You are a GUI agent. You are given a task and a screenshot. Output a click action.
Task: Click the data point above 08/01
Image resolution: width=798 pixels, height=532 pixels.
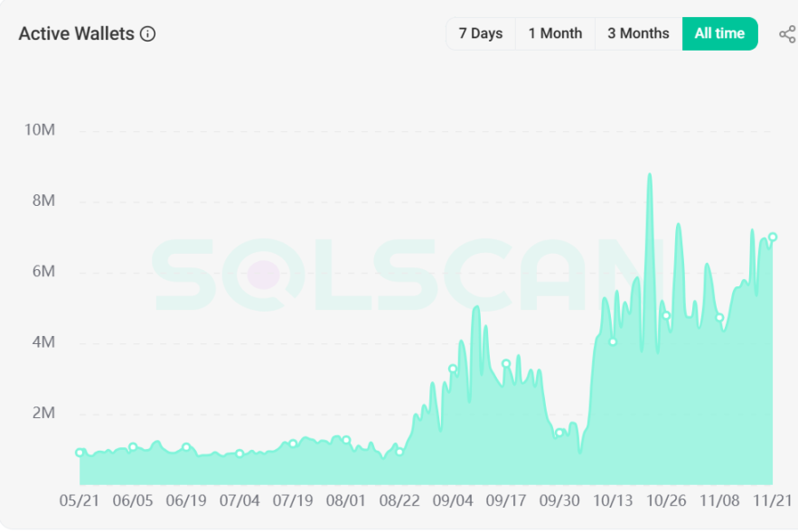346,440
